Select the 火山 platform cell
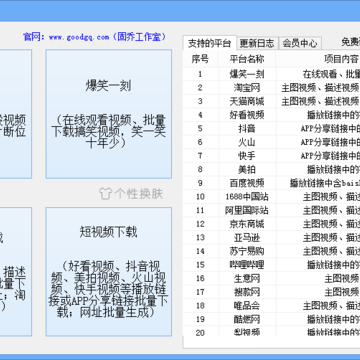Screen dimensions: 360x360 [x=247, y=142]
